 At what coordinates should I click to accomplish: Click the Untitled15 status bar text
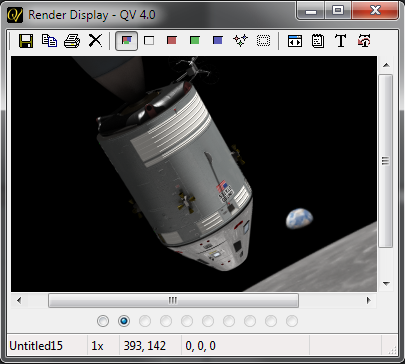coord(36,346)
